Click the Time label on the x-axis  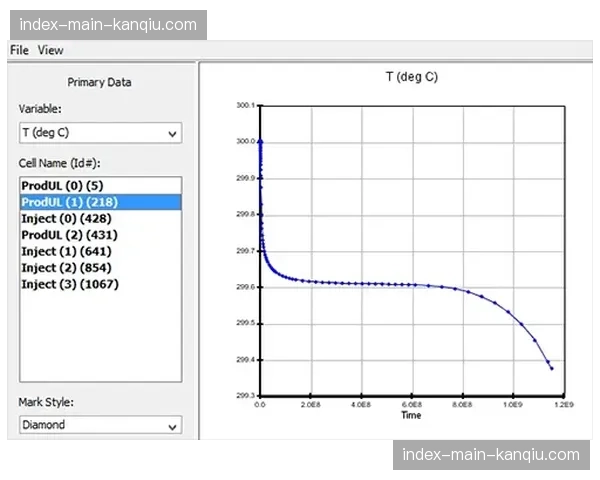coord(411,415)
